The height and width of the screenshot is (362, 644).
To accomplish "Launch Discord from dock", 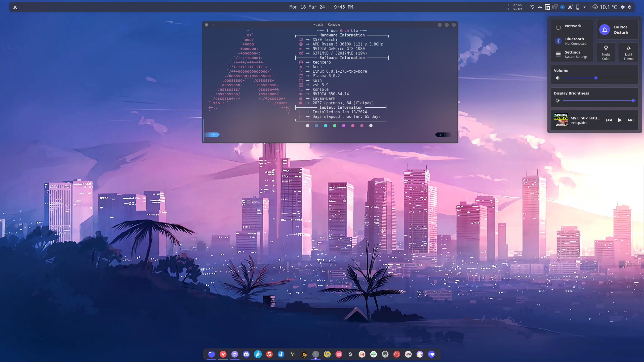I will click(x=246, y=354).
